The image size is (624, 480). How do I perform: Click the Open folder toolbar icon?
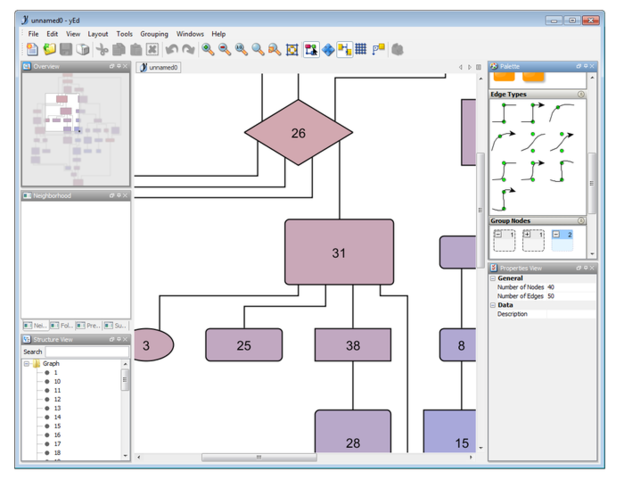[49, 49]
